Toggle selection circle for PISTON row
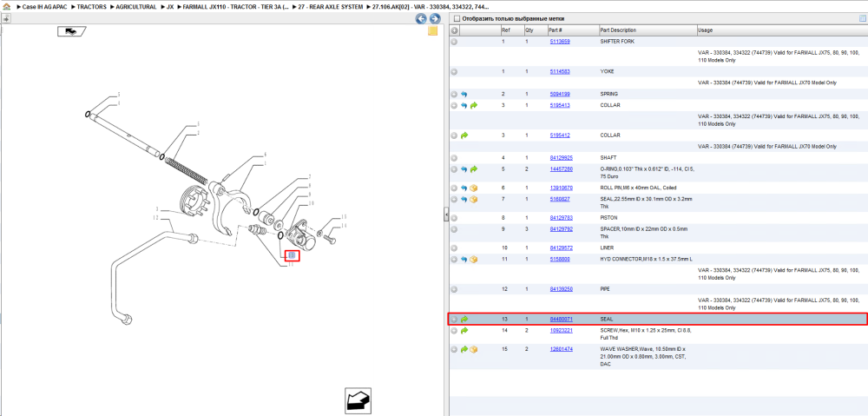Image resolution: width=868 pixels, height=416 pixels. 454,218
